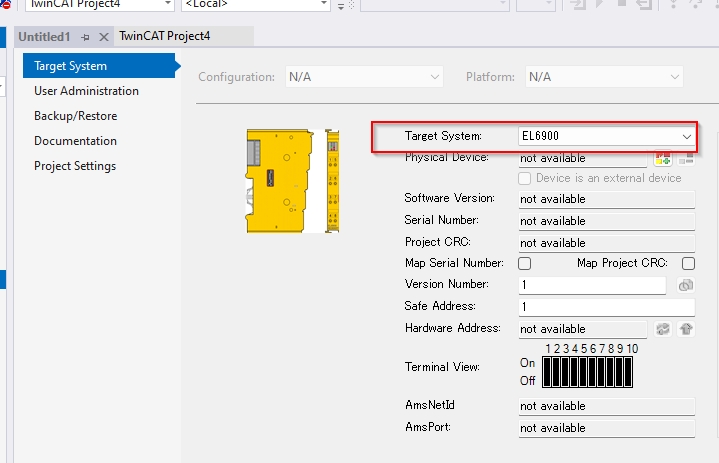Screen dimensions: 719x463
Task: Click the remove physical device icon
Action: coord(686,159)
